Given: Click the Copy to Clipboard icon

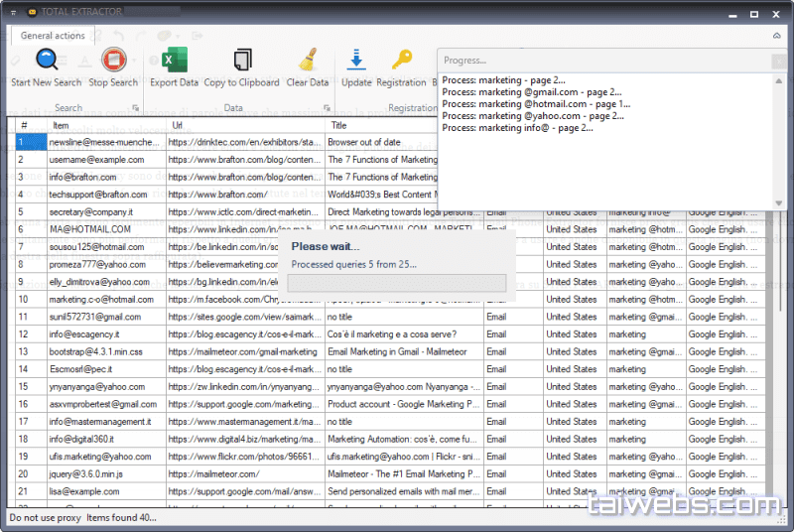Looking at the screenshot, I should pos(242,60).
